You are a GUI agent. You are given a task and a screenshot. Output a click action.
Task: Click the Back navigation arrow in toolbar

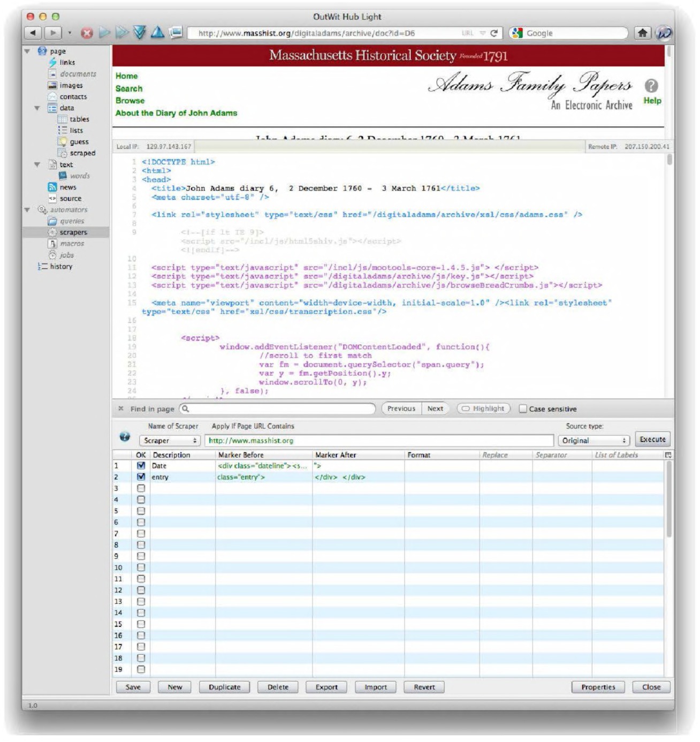(33, 33)
